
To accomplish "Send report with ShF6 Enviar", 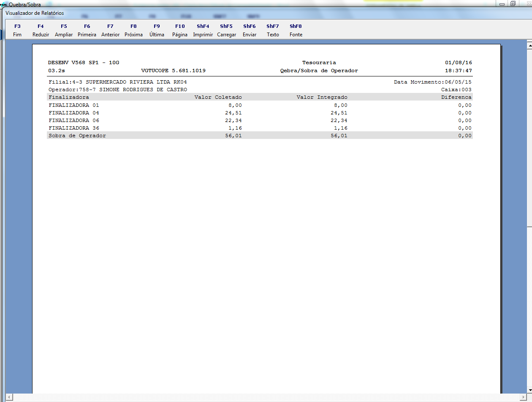I will 250,30.
